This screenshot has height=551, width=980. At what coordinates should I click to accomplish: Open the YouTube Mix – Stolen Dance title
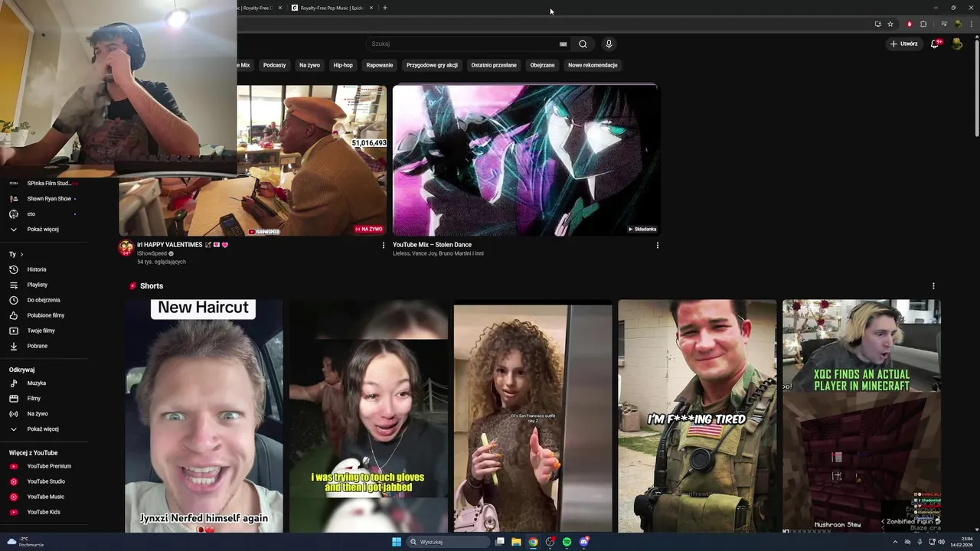(432, 245)
